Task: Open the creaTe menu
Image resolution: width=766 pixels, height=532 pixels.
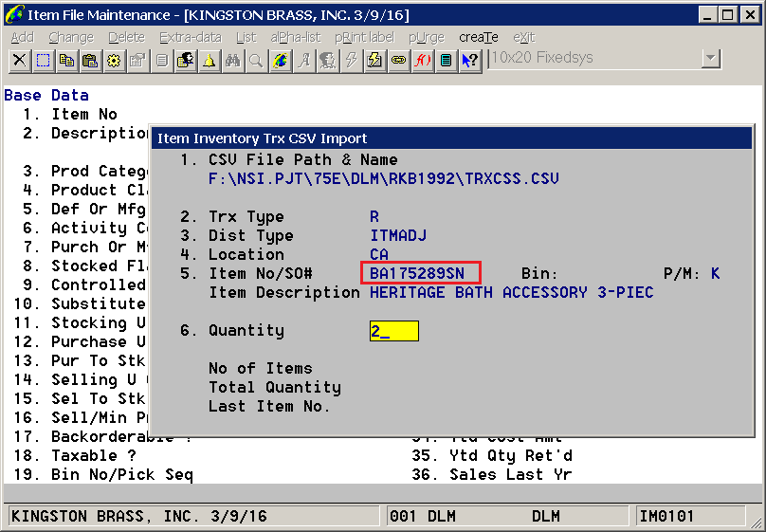Action: click(479, 38)
